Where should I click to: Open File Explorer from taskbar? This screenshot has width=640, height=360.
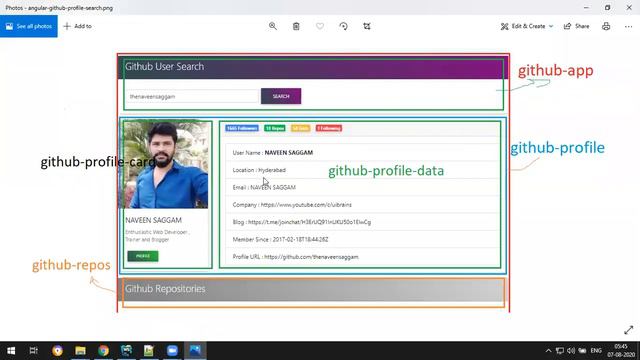[x=80, y=351]
